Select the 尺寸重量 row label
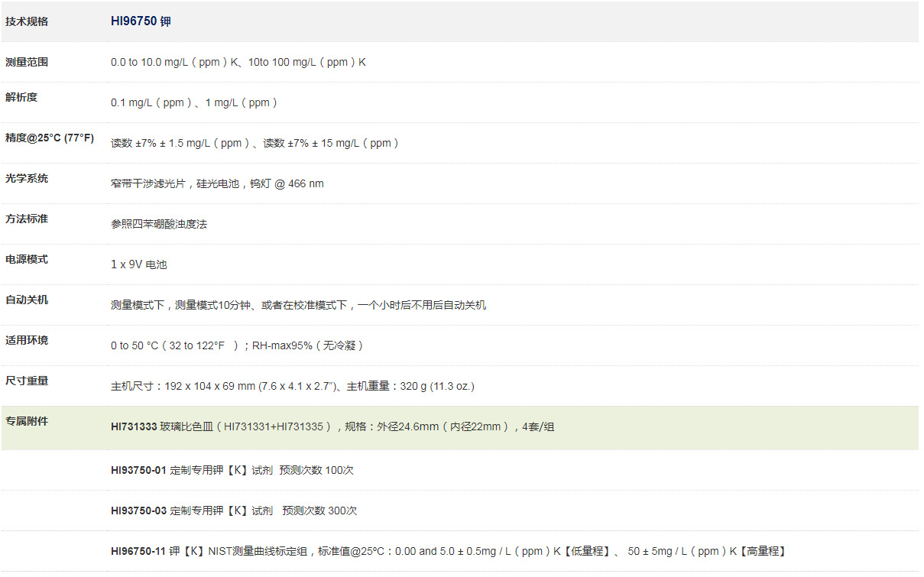 (27, 381)
